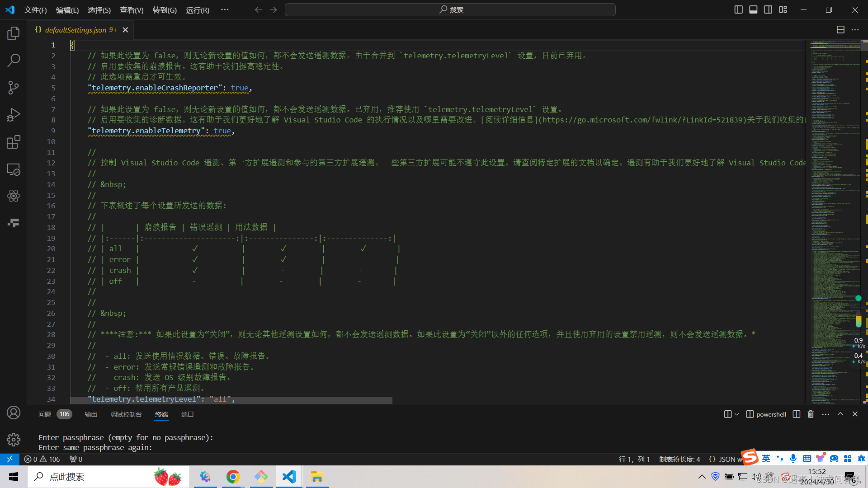
Task: Switch to 终端 terminal tab
Action: (161, 414)
